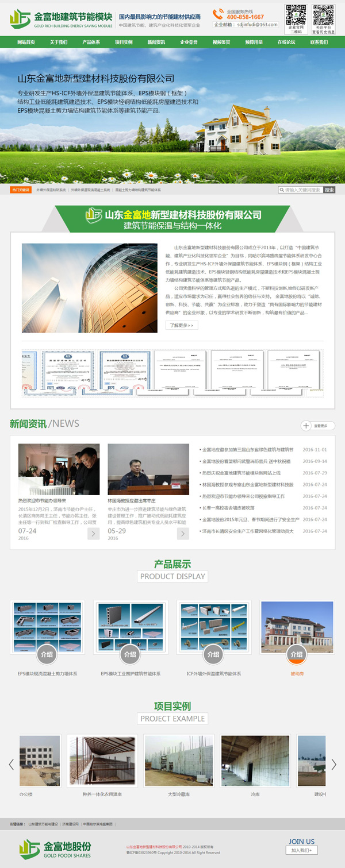Click the 中国哈尔滨鸿盛集团 friend link
345x868 pixels.
[98, 824]
